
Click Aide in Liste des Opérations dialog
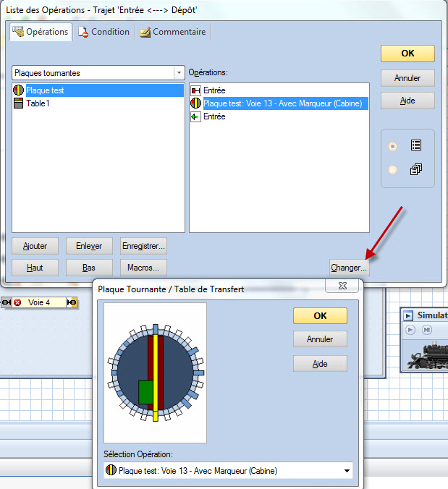click(407, 101)
